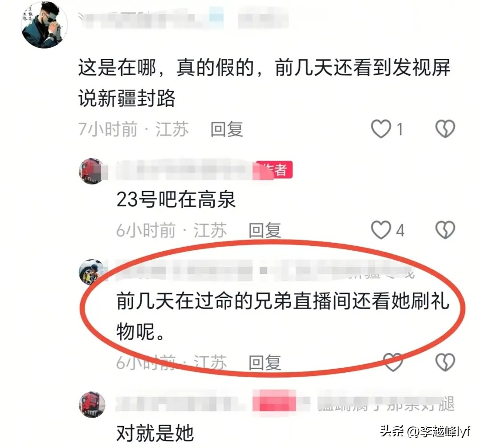This screenshot has height=448, width=481.
Task: Like the 直播间还看她刷礼物呢 comment
Action: [393, 362]
